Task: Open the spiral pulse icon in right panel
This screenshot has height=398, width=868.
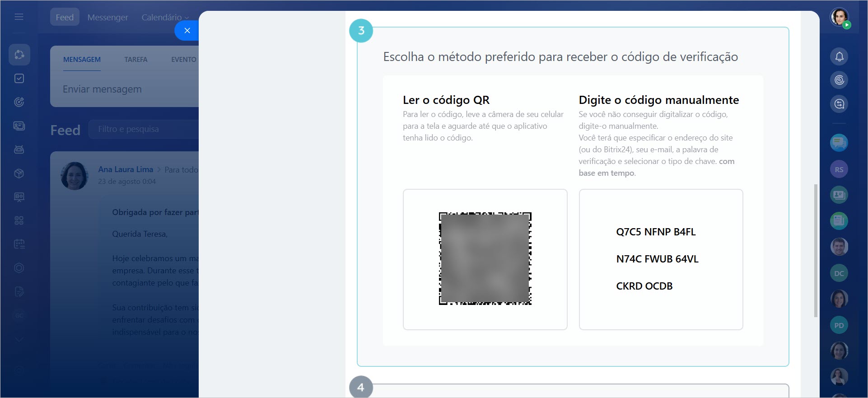Action: pos(839,80)
